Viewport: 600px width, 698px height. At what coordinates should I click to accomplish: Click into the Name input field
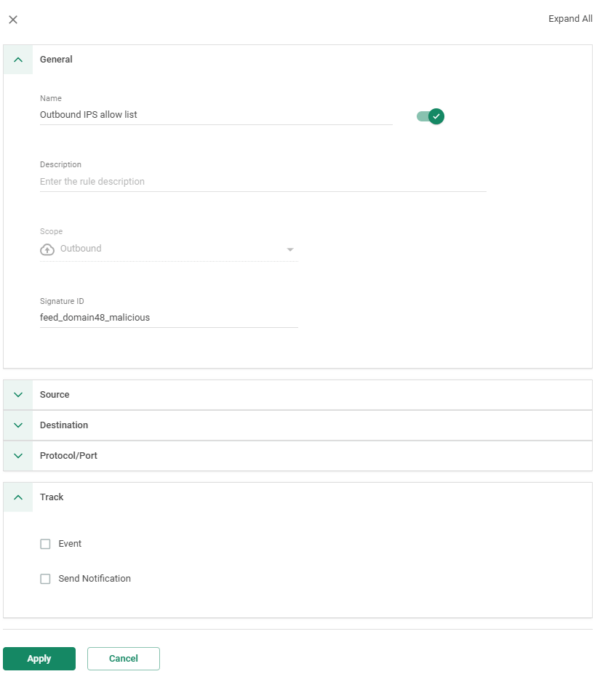click(216, 115)
